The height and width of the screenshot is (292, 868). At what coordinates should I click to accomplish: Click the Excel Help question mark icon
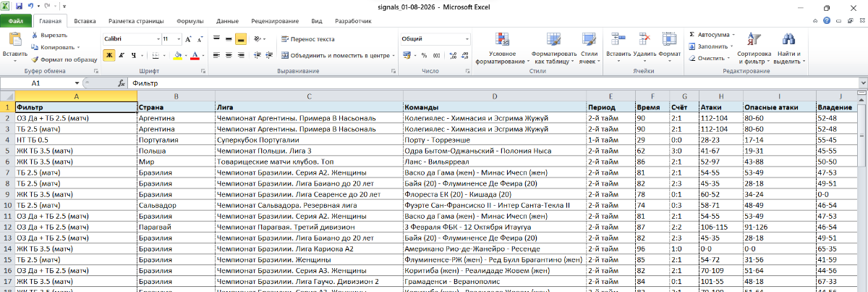[x=826, y=22]
